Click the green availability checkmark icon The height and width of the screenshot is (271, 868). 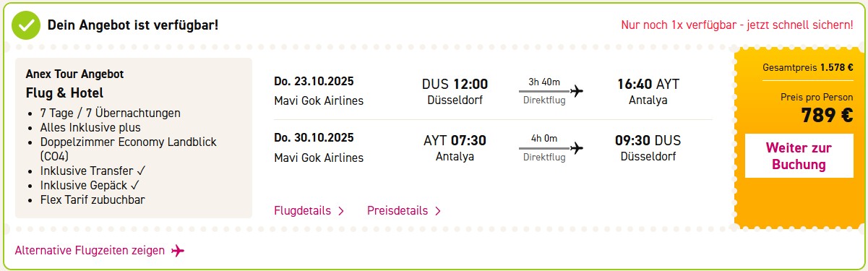25,25
